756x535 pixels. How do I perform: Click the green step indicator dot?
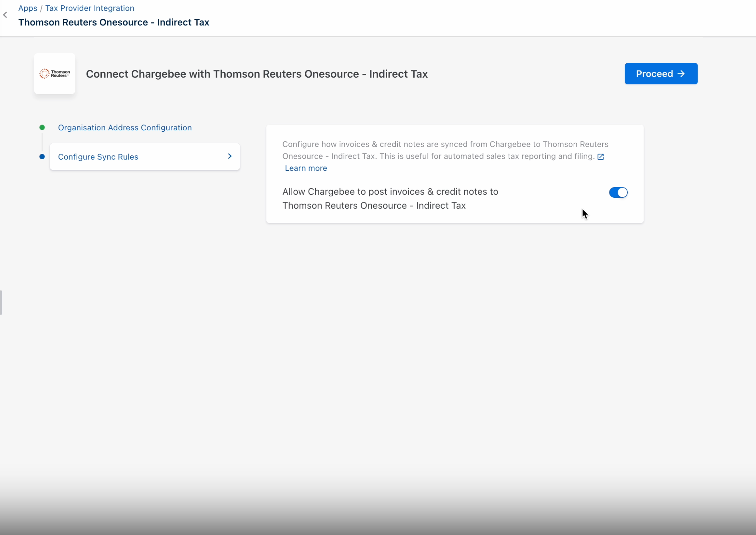42,127
